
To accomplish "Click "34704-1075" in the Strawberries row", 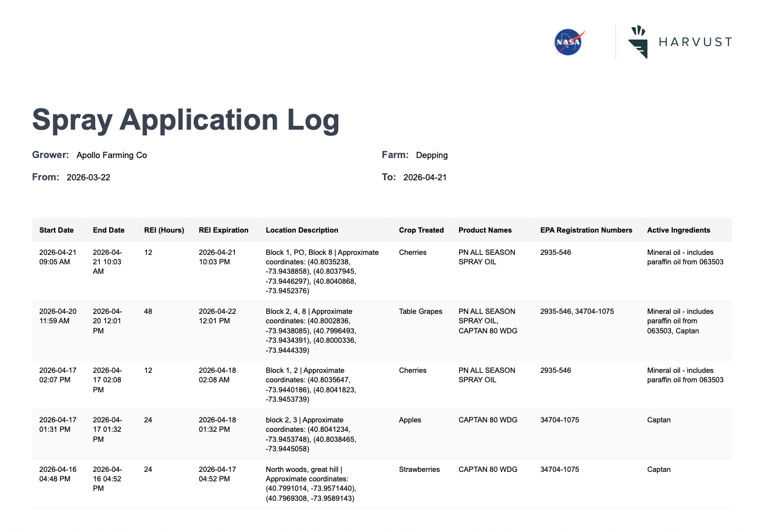I will click(560, 470).
